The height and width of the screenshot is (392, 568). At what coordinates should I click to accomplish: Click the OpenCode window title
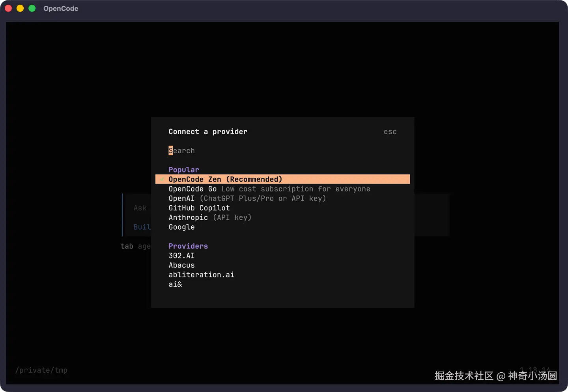[x=61, y=8]
